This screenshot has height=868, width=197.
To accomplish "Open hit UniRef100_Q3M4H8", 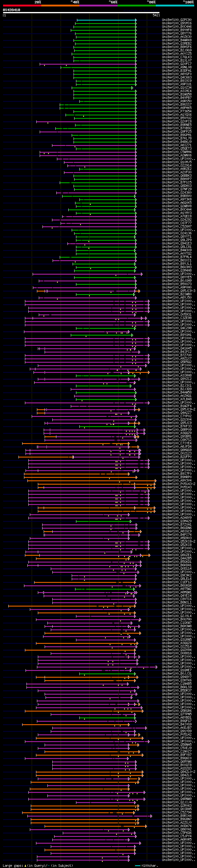I will coord(177,271).
